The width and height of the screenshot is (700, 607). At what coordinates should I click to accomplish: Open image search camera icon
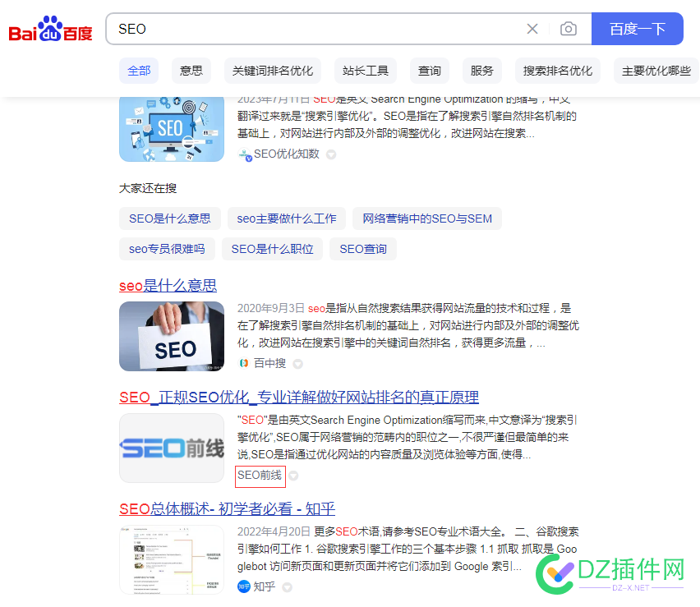point(568,29)
